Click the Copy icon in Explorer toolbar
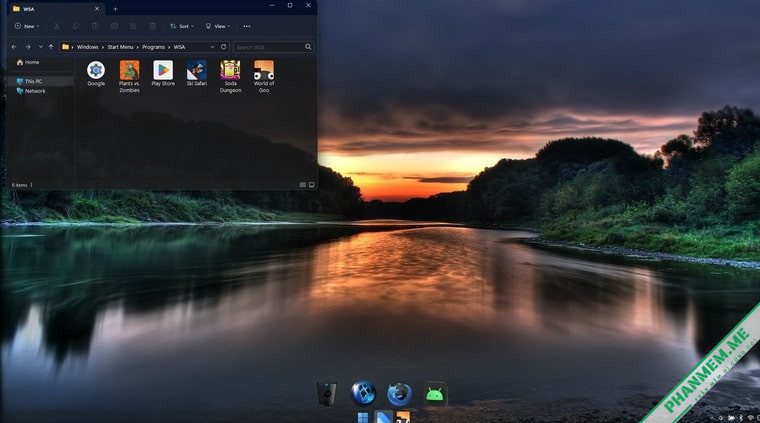The image size is (760, 423). pyautogui.click(x=76, y=26)
